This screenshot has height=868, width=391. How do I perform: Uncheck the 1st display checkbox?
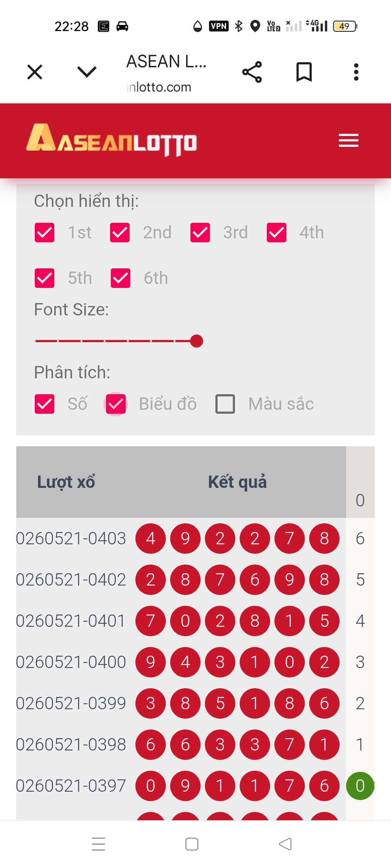[x=45, y=233]
